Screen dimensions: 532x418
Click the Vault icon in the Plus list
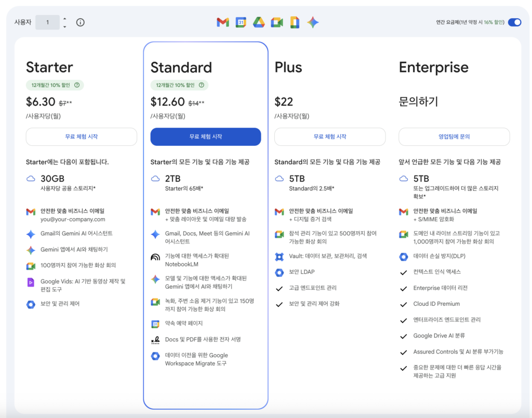click(279, 257)
